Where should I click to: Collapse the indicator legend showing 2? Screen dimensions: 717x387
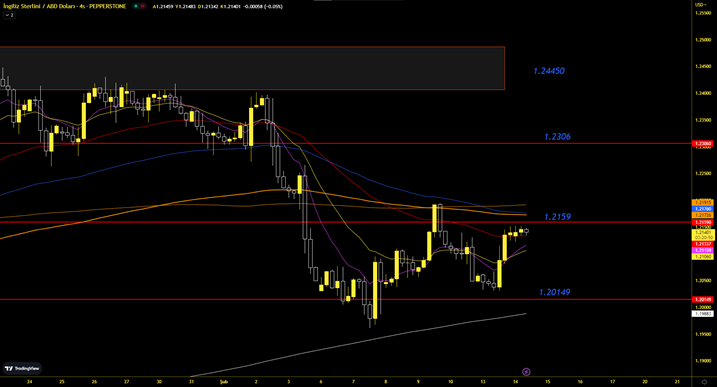(x=9, y=15)
